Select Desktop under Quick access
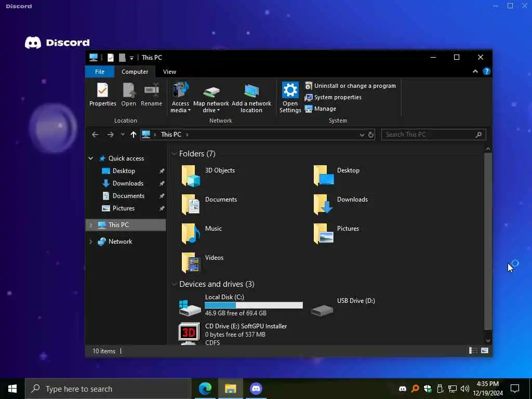The image size is (532, 399). [124, 171]
